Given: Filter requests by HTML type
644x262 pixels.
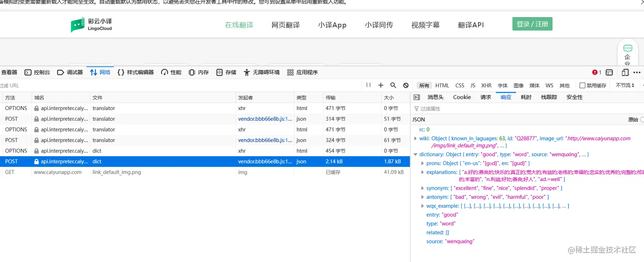Looking at the screenshot, I should coord(442,85).
